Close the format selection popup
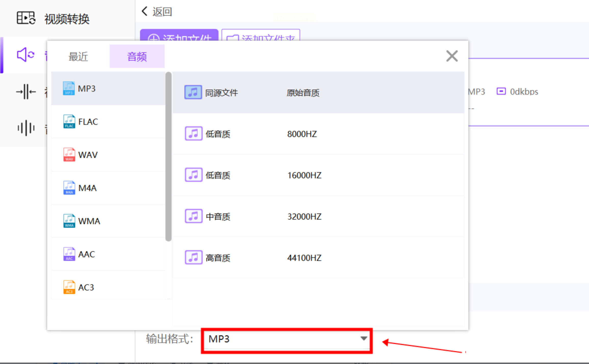589x364 pixels. [452, 56]
